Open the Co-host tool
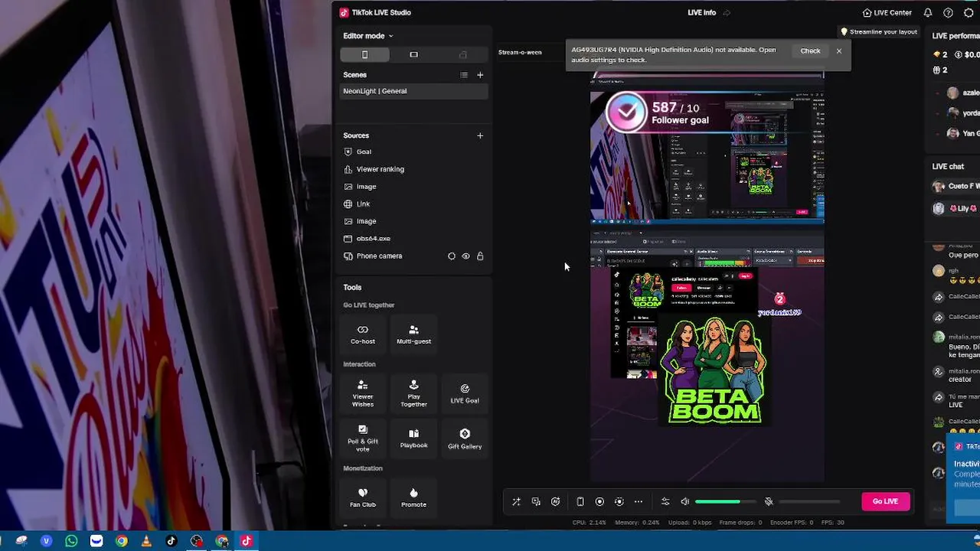Image resolution: width=980 pixels, height=551 pixels. tap(363, 334)
